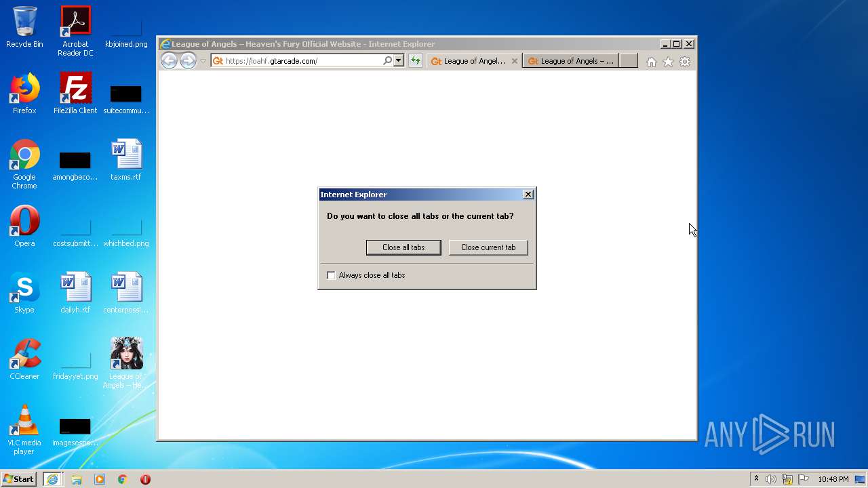This screenshot has height=488, width=868.
Task: Click the Refresh button in IE
Action: click(415, 61)
